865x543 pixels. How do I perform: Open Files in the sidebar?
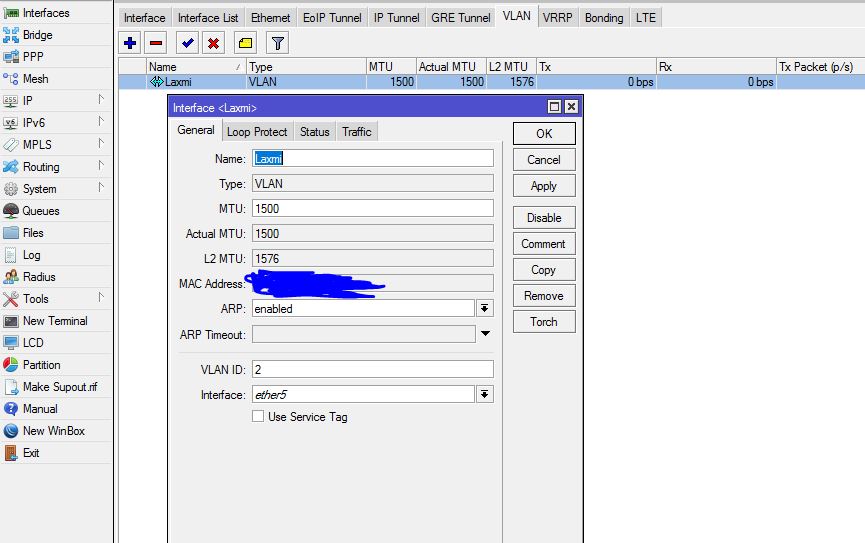pyautogui.click(x=55, y=233)
